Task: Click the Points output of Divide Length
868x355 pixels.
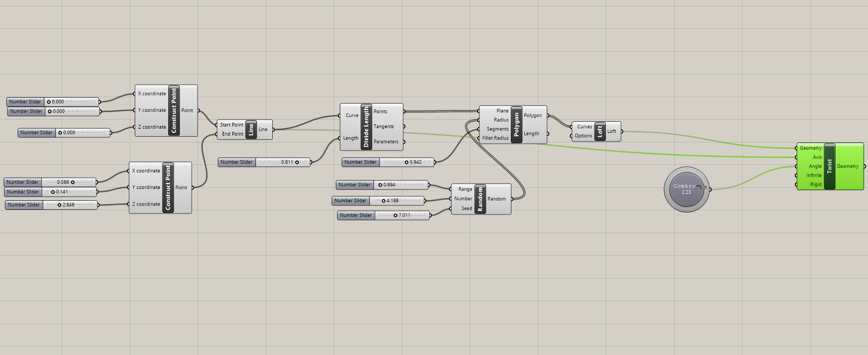Action: point(381,112)
